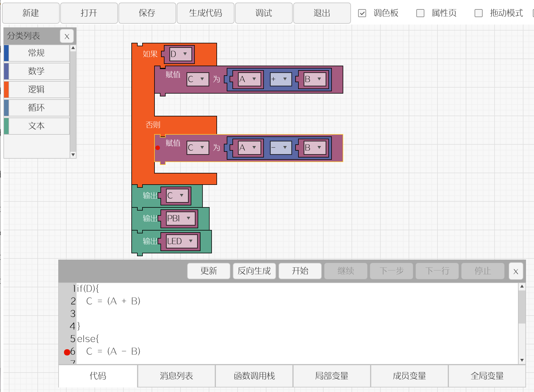Image resolution: width=534 pixels, height=392 pixels.
Task: Click the orange swatch beside 逻辑
Action: pyautogui.click(x=6, y=90)
